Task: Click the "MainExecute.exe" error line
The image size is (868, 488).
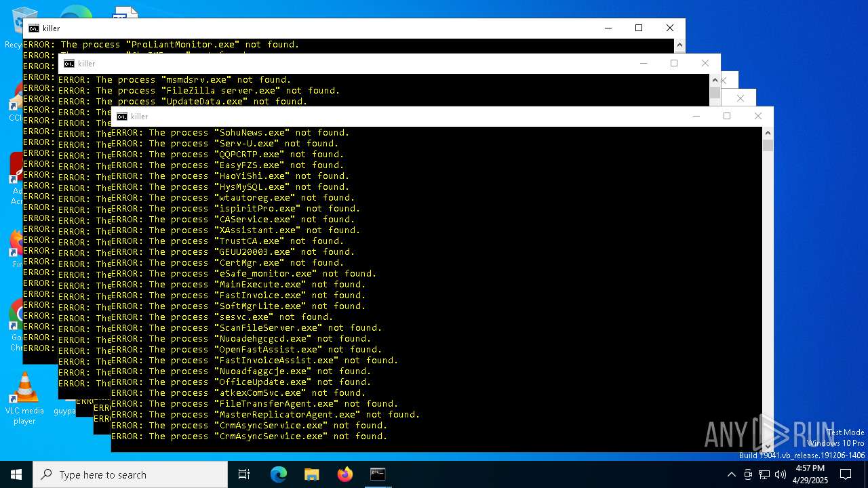Action: pos(239,285)
